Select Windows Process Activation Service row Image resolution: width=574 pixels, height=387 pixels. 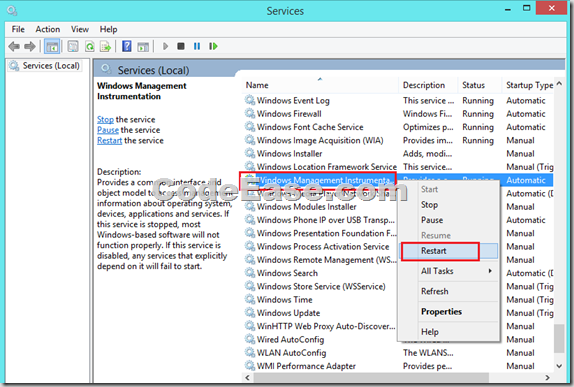pos(398,246)
